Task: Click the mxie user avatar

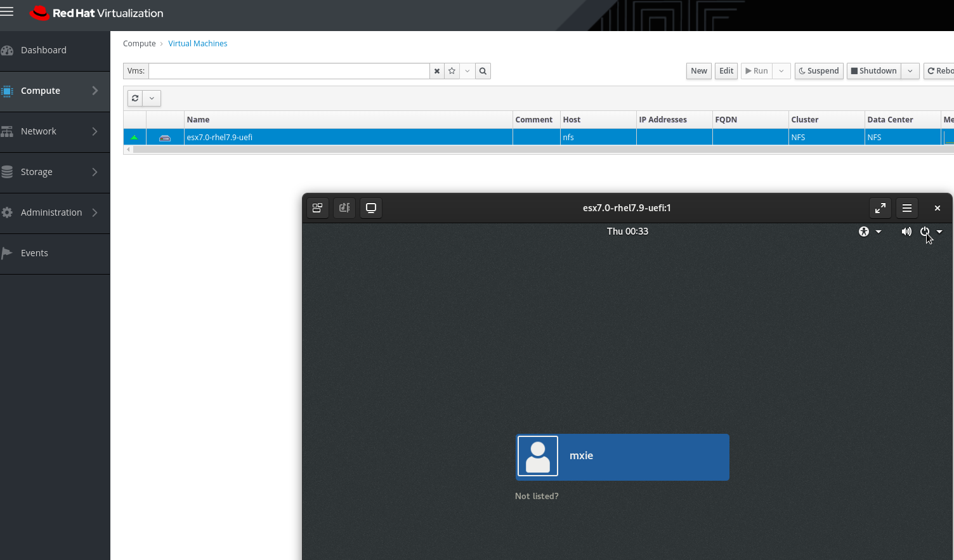Action: coord(538,456)
